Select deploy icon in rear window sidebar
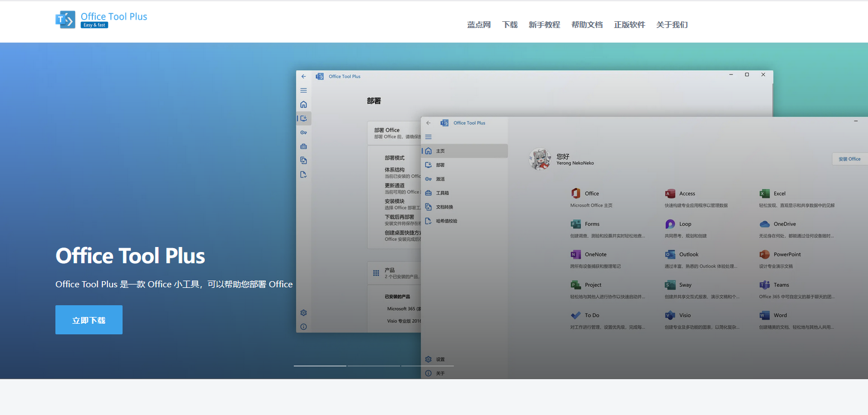 coord(304,118)
